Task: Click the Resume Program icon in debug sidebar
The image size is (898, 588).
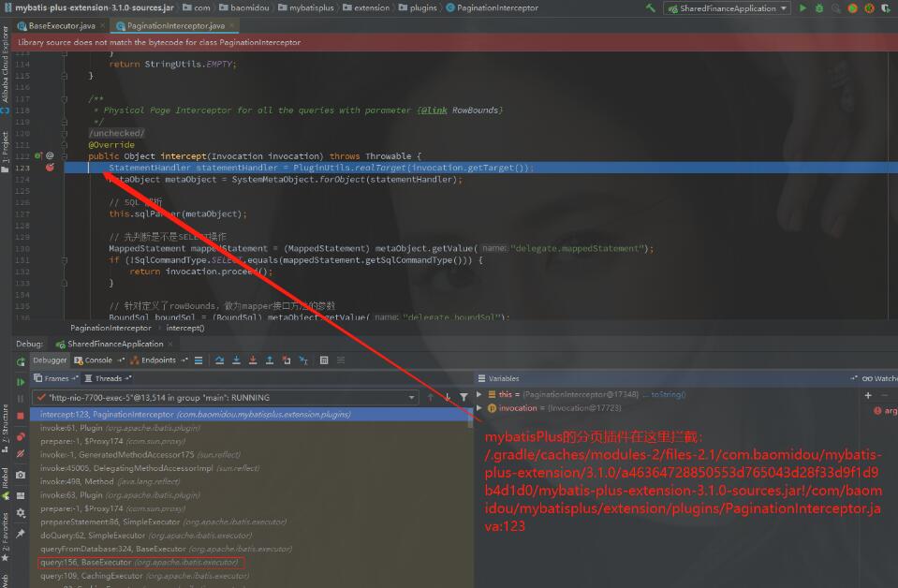Action: (21, 381)
